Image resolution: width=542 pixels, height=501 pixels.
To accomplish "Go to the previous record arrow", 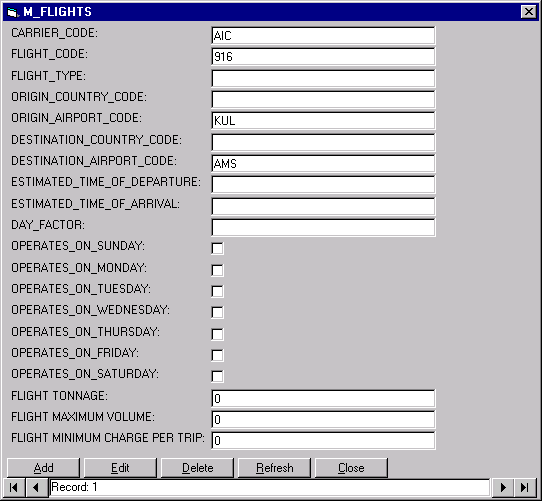I will pos(36,488).
